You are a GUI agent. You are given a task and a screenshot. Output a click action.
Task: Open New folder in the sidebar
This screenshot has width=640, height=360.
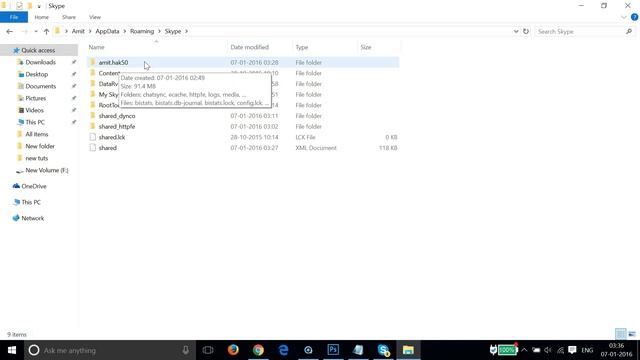click(x=40, y=146)
